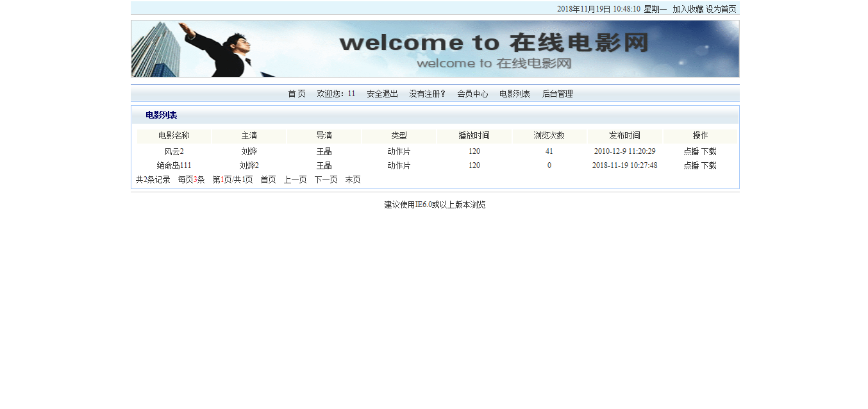Click the view count 41
Screen dimensions: 868x409
point(549,151)
